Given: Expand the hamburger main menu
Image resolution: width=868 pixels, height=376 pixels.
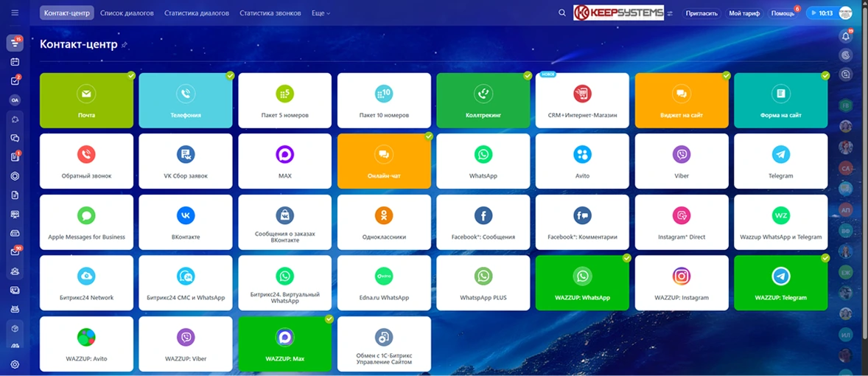Looking at the screenshot, I should pyautogui.click(x=15, y=13).
